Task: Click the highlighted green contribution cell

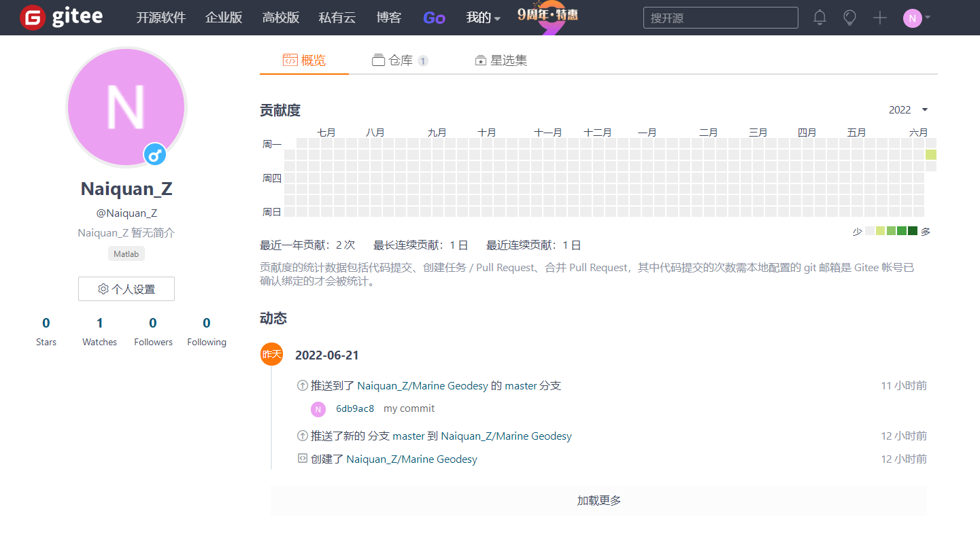Action: pyautogui.click(x=930, y=155)
